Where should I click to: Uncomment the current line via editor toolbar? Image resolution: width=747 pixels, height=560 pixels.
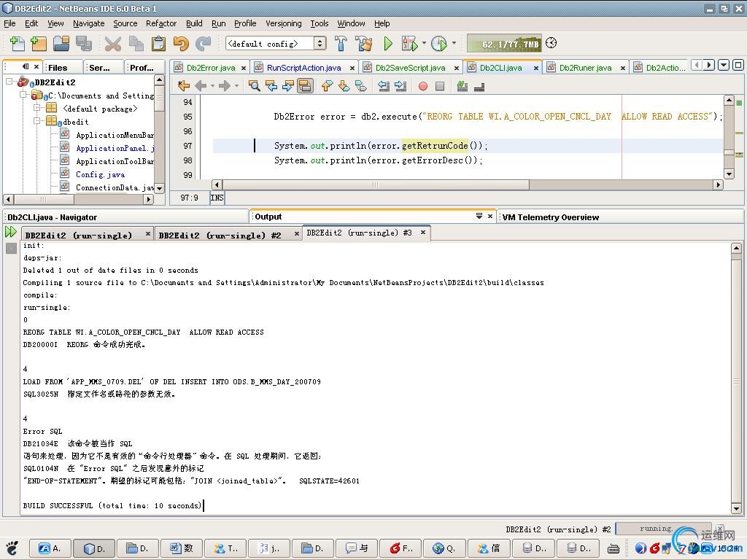[x=479, y=86]
